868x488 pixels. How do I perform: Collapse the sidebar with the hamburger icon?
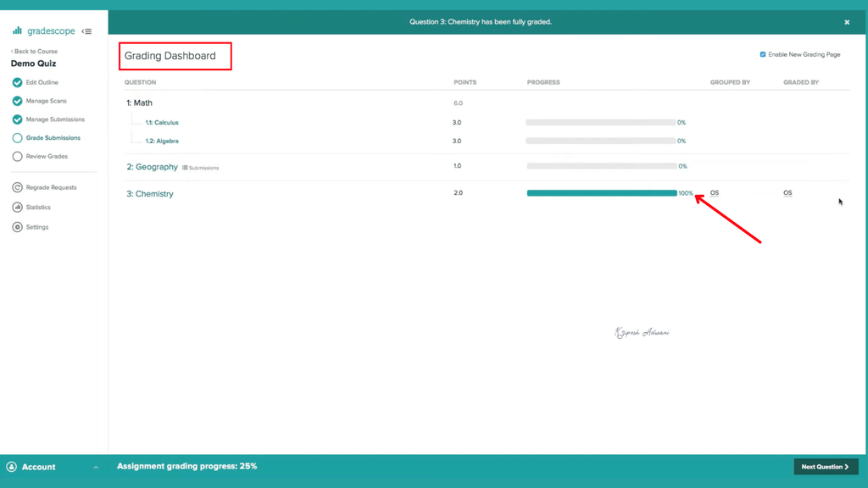pos(87,31)
